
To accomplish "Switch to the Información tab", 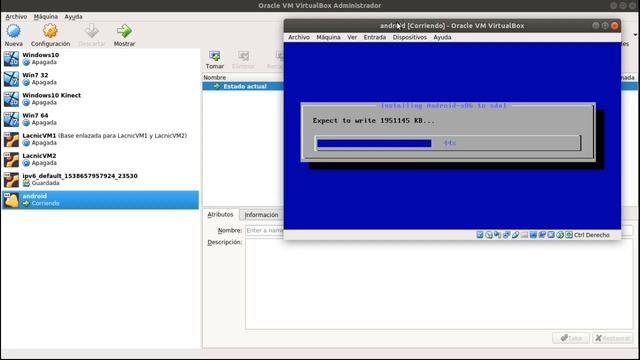I will pyautogui.click(x=261, y=215).
